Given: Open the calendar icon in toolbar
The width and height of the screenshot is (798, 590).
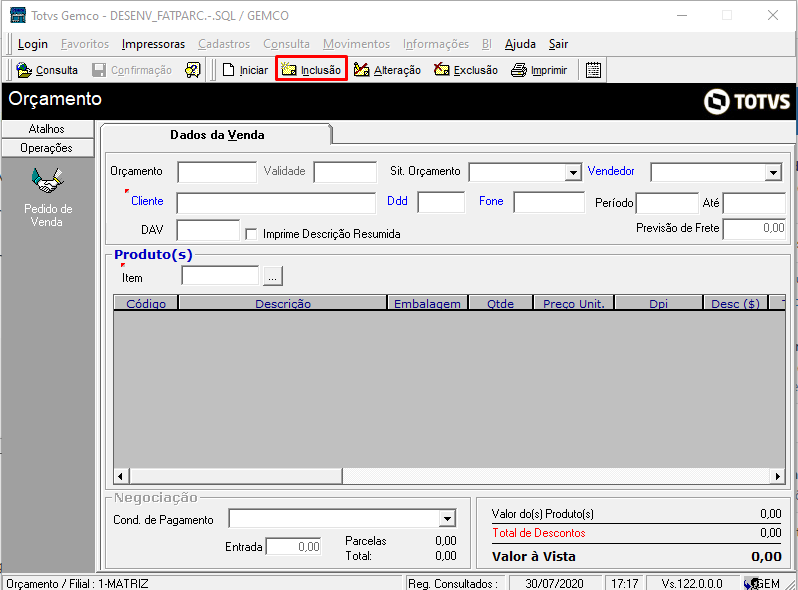Looking at the screenshot, I should [x=593, y=70].
